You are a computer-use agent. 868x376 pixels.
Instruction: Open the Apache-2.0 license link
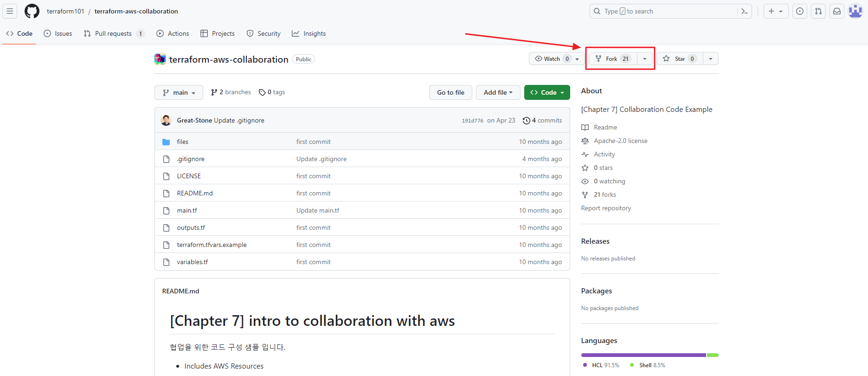(x=621, y=141)
